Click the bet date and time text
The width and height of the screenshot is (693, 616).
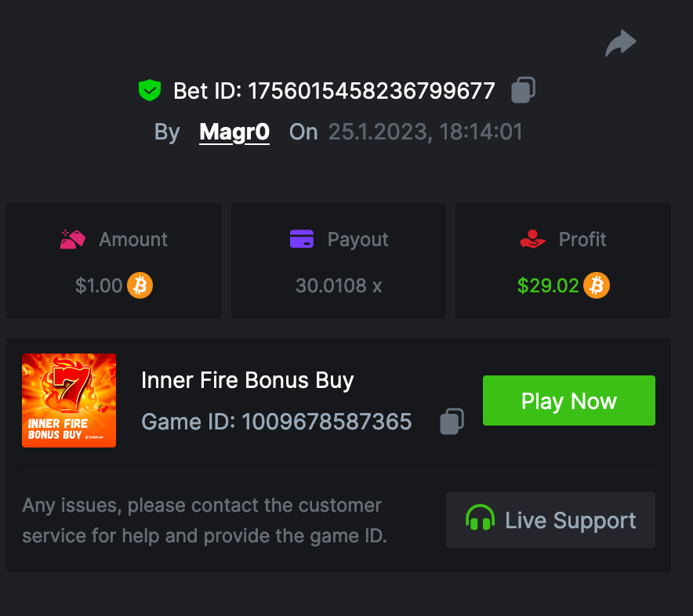425,132
